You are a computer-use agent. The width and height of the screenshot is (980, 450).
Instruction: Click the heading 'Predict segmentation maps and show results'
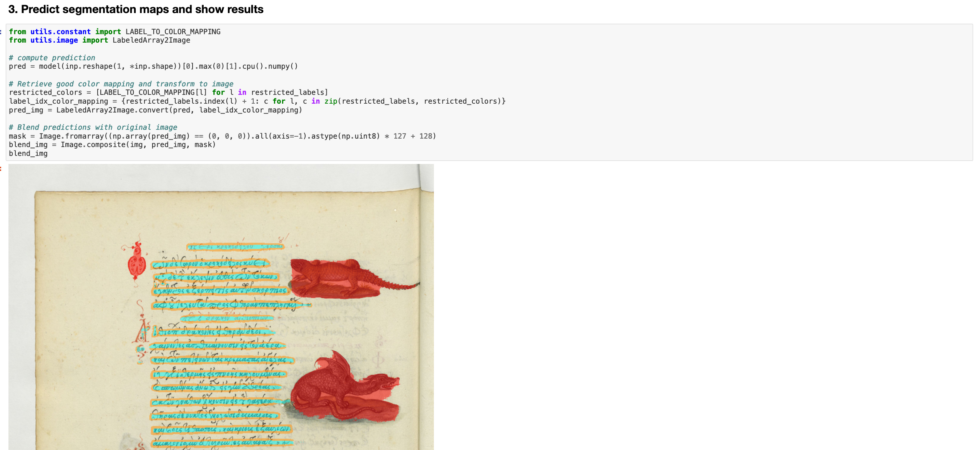[x=136, y=9]
